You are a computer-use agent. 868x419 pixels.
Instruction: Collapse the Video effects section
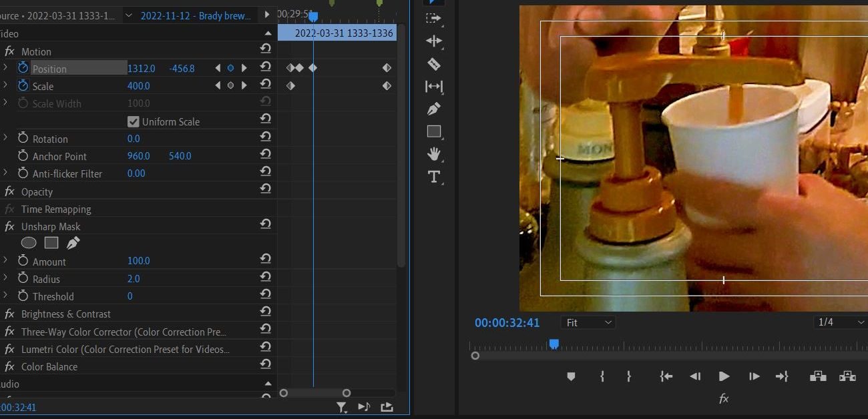pos(268,33)
